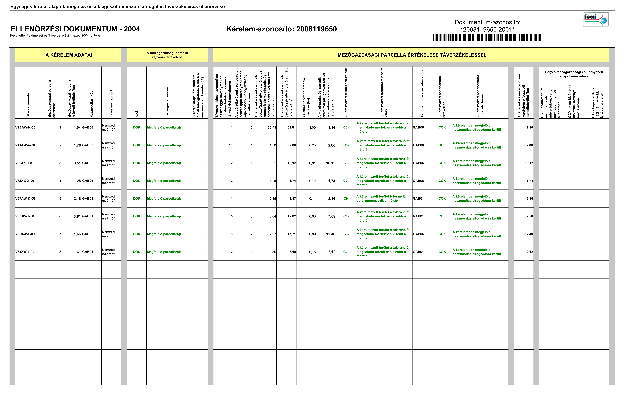Viewport: 625px width, 395px height.
Task: Click the small subtitle under the document title
Action: (55, 36)
